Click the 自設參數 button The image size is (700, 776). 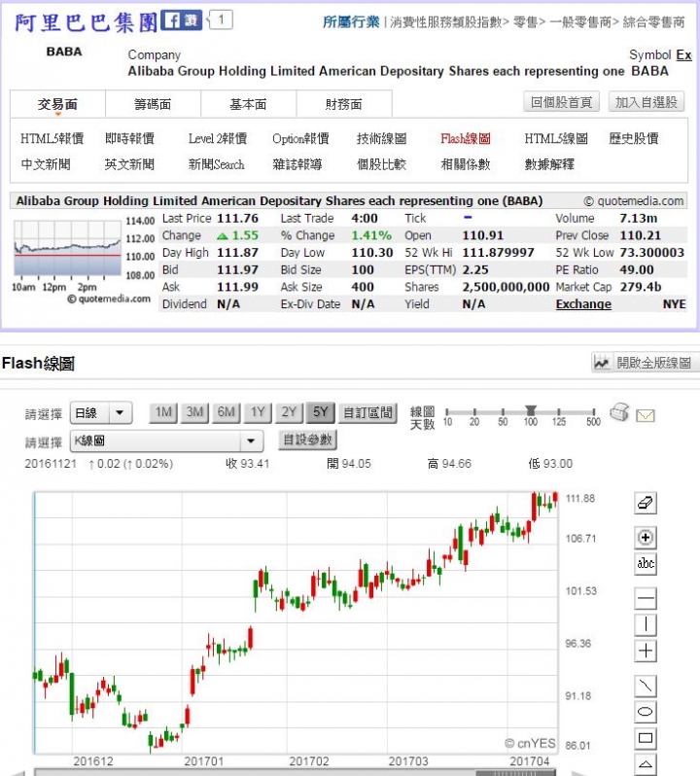tap(307, 440)
